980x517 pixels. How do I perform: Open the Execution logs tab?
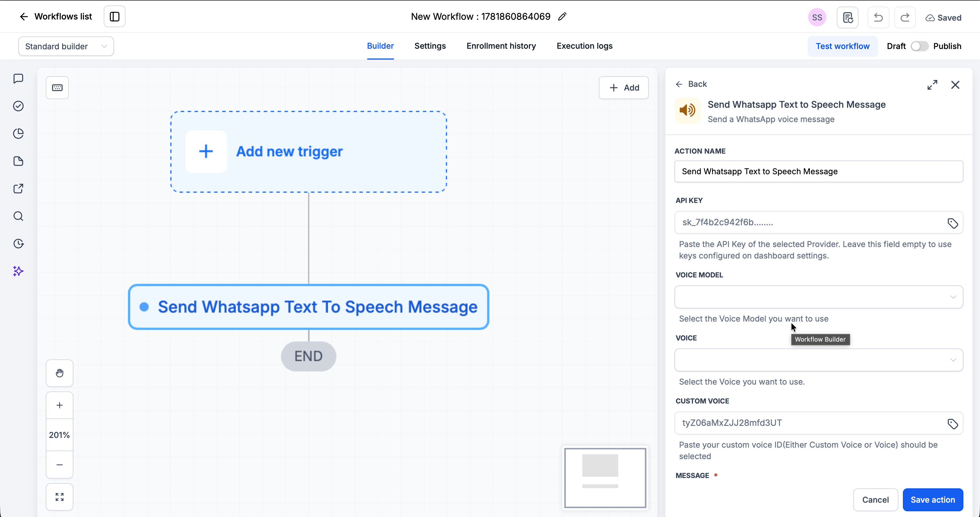click(x=584, y=46)
